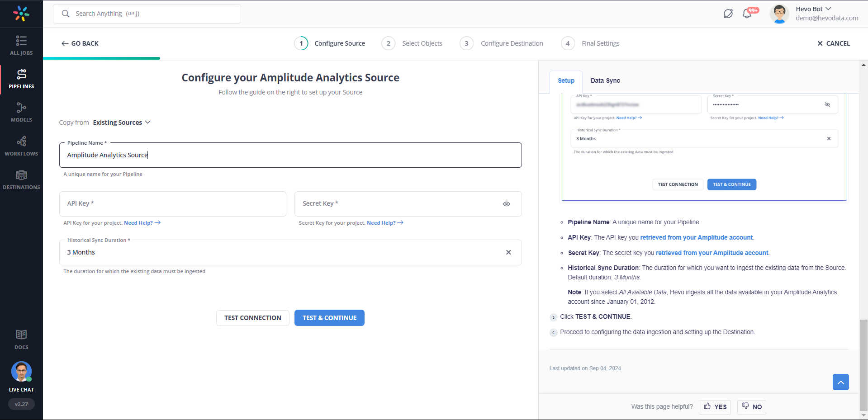Click the Secret Key input field
868x420 pixels.
click(x=408, y=204)
